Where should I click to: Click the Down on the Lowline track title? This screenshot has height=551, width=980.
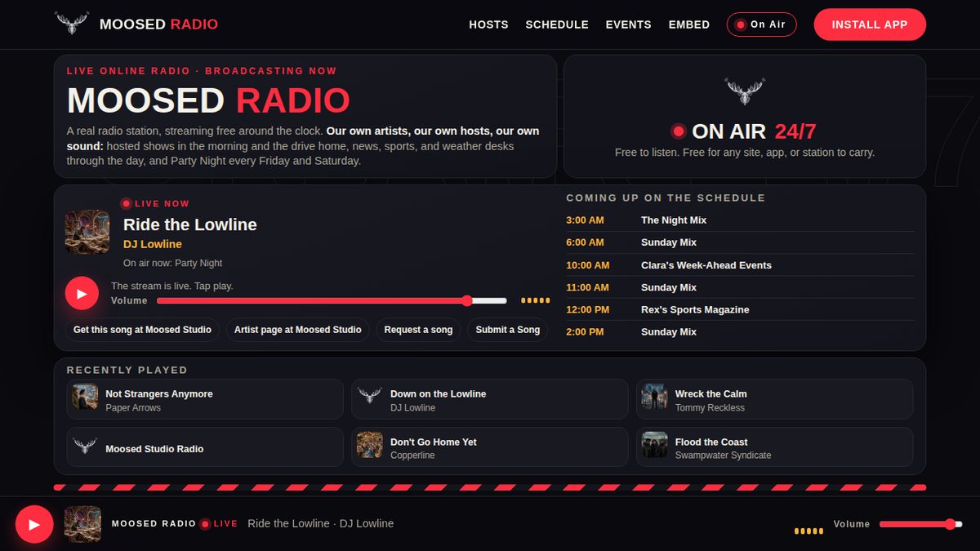coord(438,393)
